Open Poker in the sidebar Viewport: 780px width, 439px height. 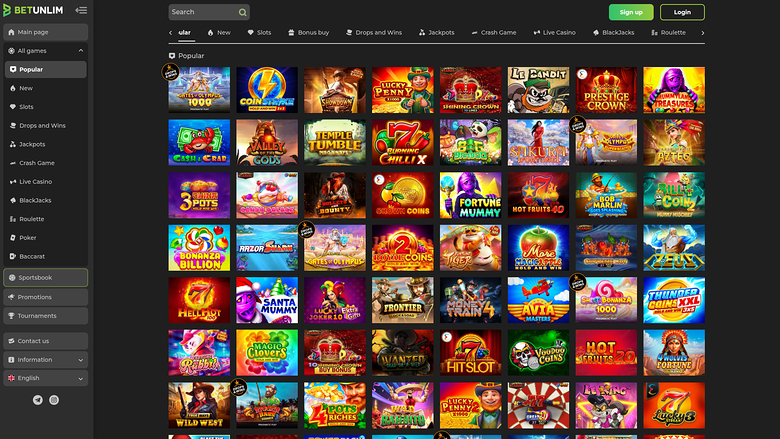(46, 238)
